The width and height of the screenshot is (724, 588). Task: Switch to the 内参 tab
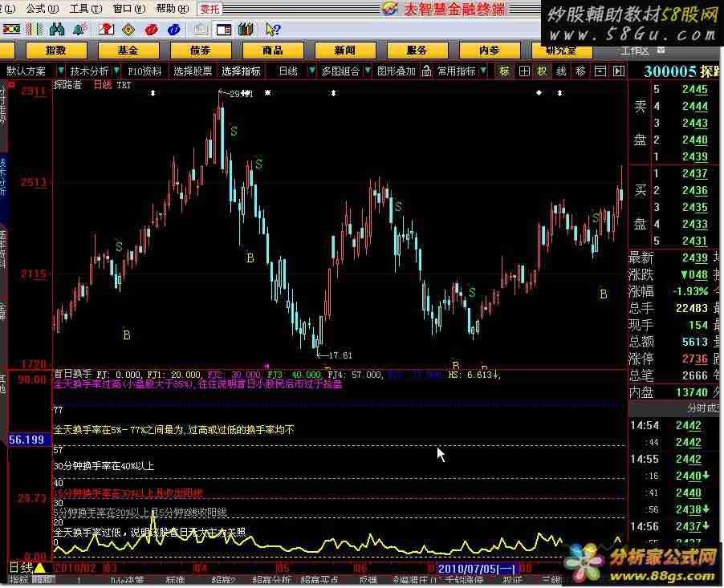[x=490, y=50]
